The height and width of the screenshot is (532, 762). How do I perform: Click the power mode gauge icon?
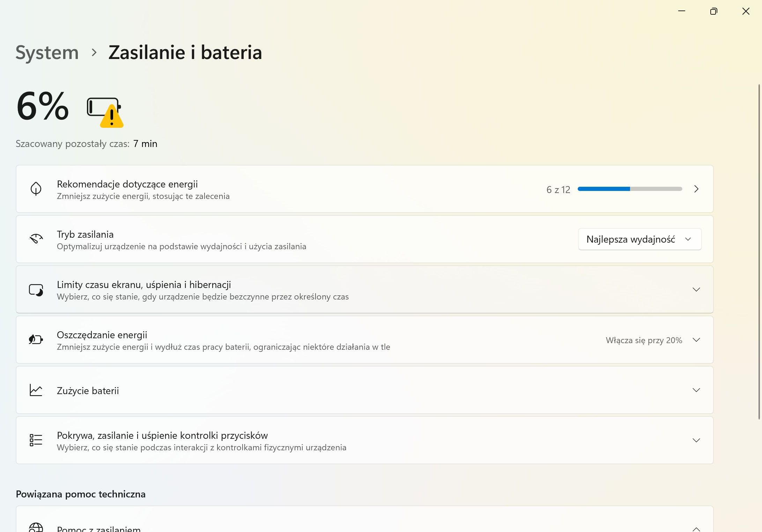(36, 239)
